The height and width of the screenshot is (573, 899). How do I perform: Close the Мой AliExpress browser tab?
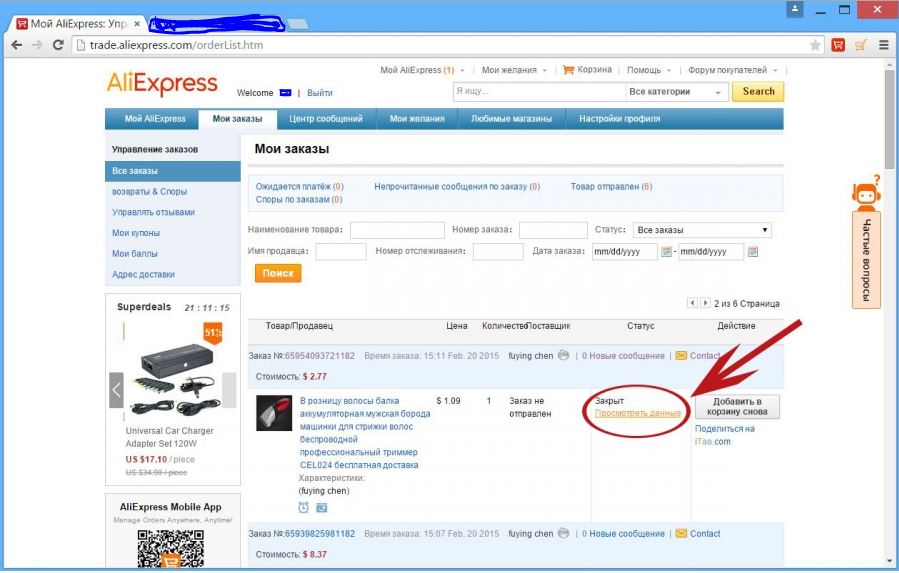pos(137,24)
